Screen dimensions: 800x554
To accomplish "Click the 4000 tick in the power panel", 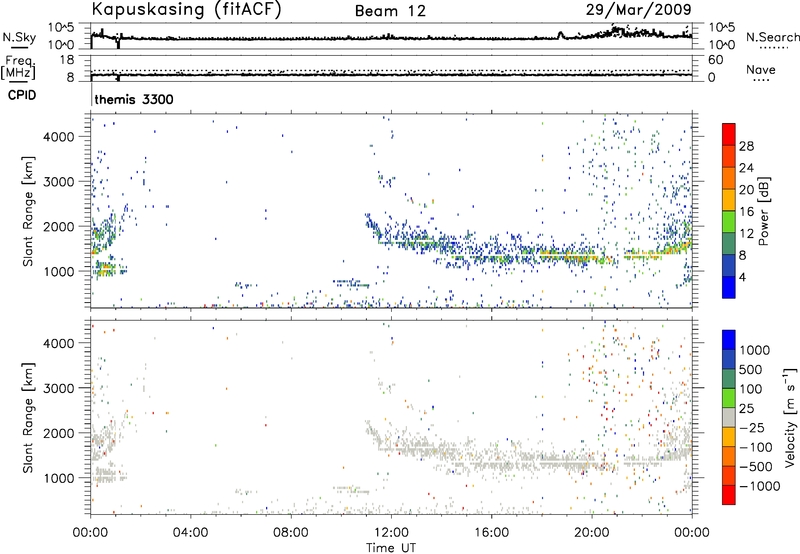I will pos(59,137).
